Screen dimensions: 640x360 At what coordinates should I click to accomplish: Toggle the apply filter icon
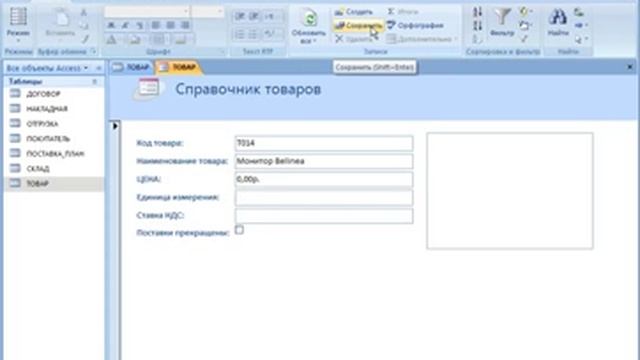[524, 40]
